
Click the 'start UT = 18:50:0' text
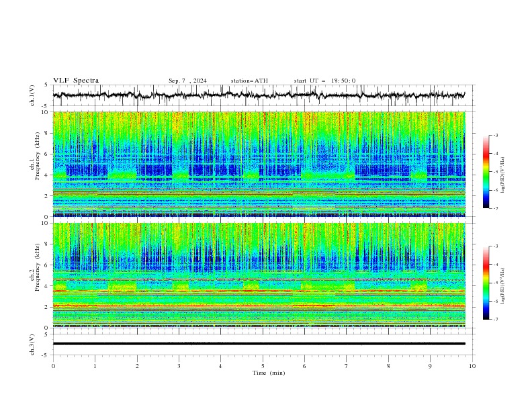coord(324,81)
